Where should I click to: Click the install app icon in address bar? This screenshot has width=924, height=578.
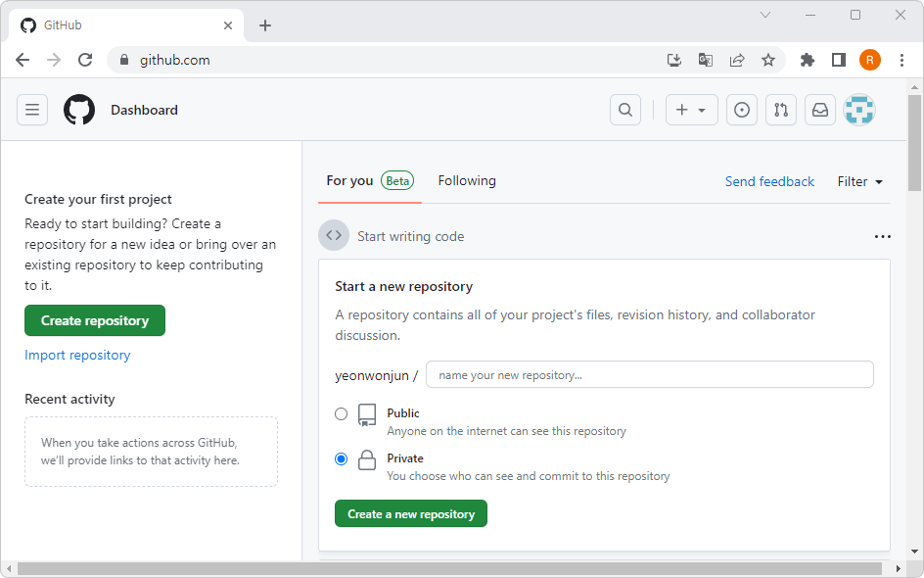click(674, 60)
